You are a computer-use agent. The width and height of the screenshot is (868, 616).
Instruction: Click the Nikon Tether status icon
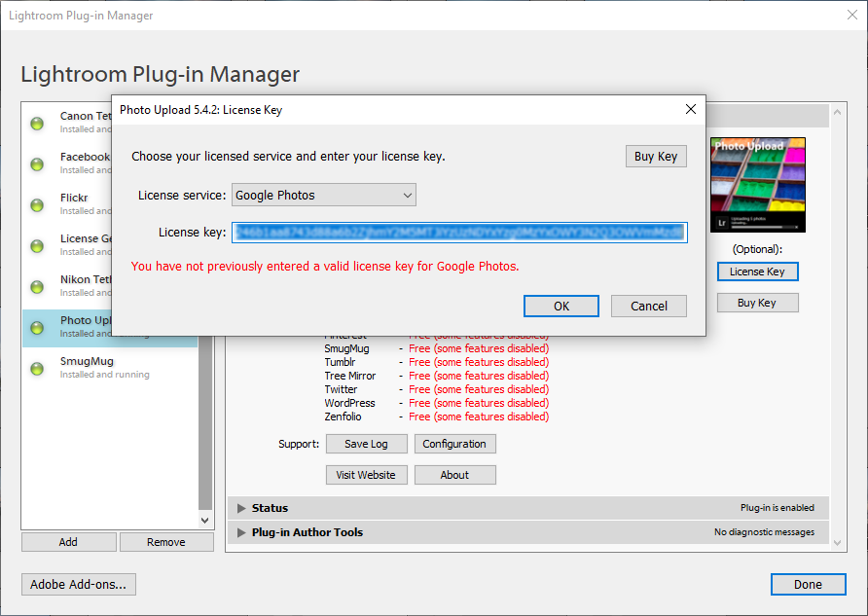click(38, 287)
